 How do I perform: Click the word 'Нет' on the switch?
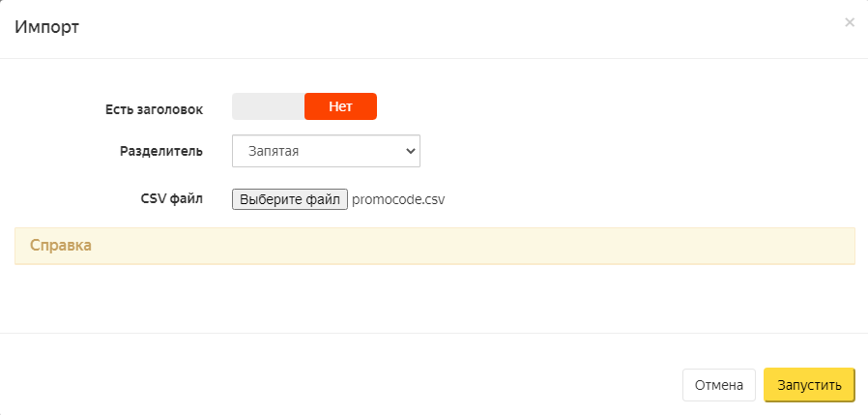pos(340,106)
